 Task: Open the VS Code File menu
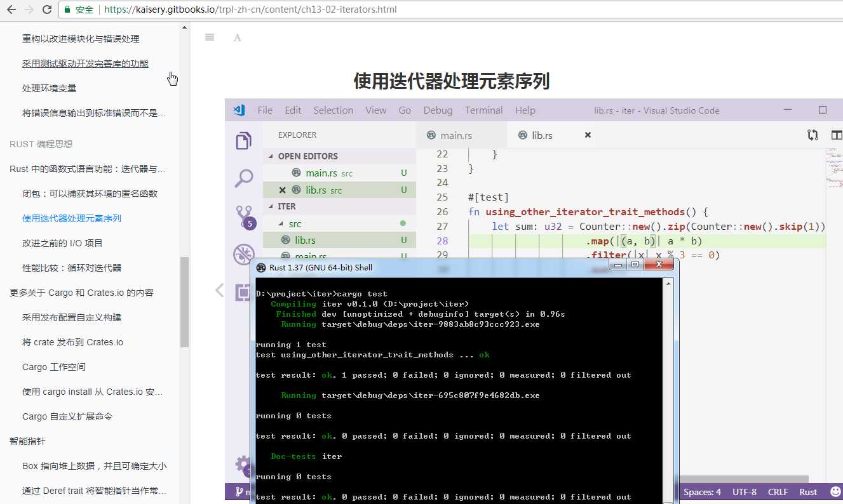265,110
